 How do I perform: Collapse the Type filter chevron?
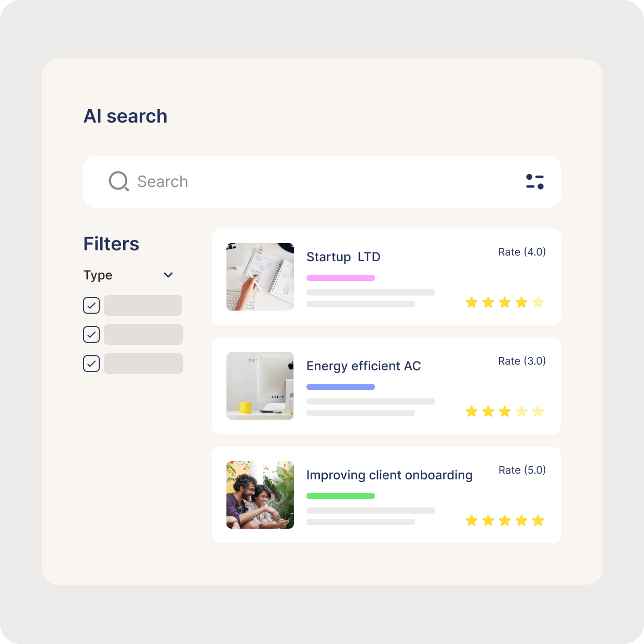coord(168,275)
